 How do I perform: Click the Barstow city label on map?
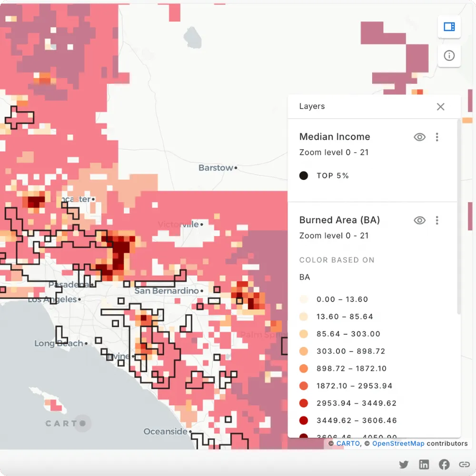tap(216, 168)
